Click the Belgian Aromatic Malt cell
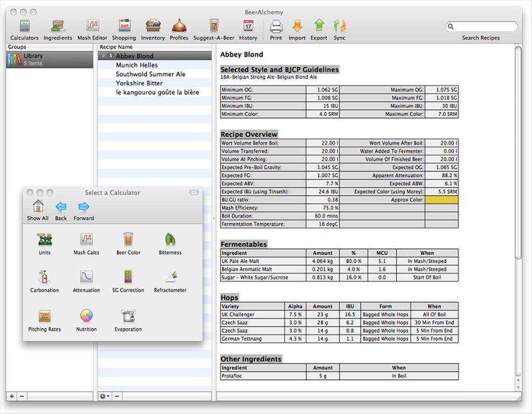 pos(263,270)
